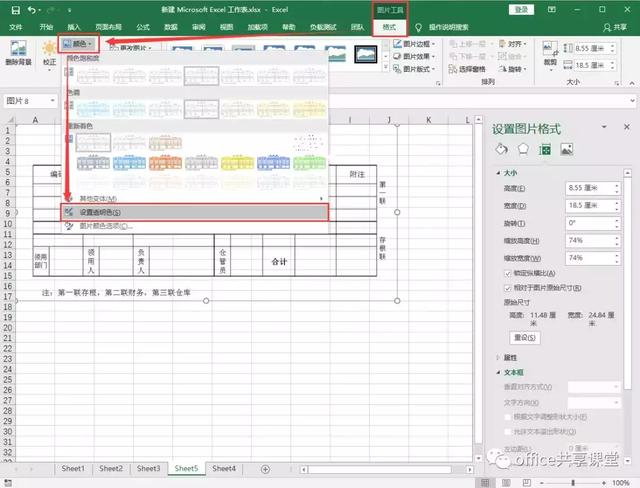Open the format pane options dropdown arrow
The width and height of the screenshot is (640, 488).
coord(604,127)
